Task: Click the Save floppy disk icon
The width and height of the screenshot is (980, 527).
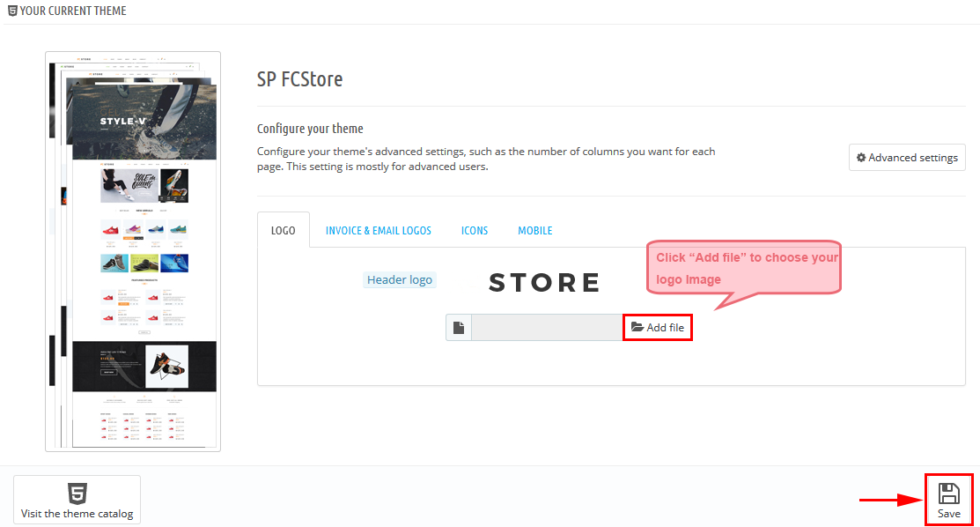Action: pyautogui.click(x=948, y=494)
